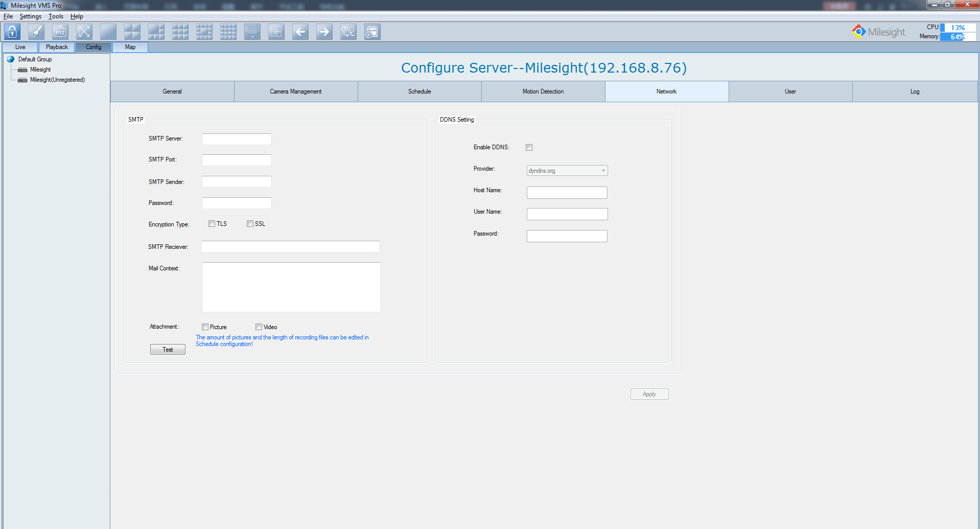The width and height of the screenshot is (980, 529).
Task: Click the Memory usage bar
Action: coord(958,37)
